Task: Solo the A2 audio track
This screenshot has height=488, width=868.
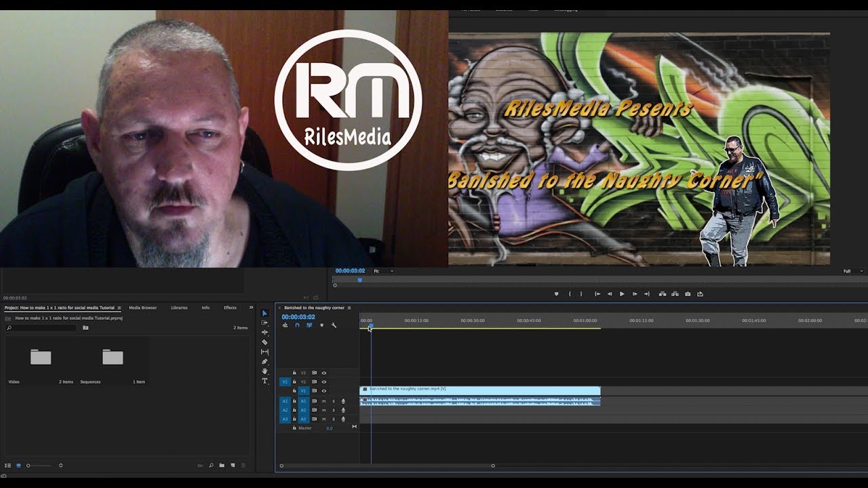Action: (334, 410)
